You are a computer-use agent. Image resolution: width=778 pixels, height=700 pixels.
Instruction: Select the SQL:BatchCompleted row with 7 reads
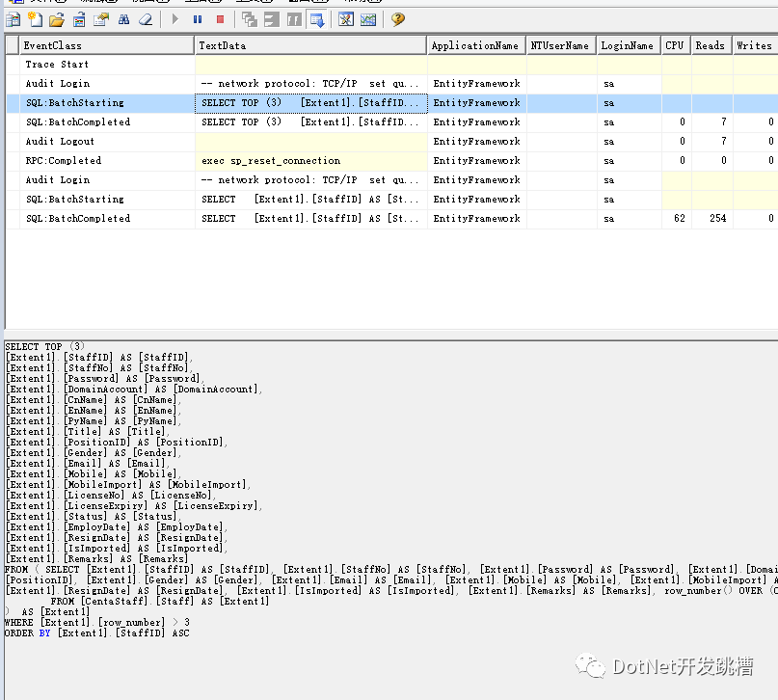point(391,122)
